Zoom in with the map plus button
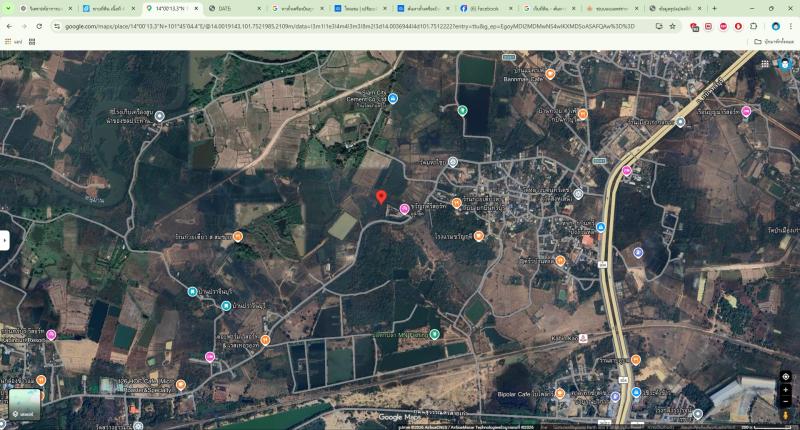The width and height of the screenshot is (800, 430). pyautogui.click(x=786, y=390)
